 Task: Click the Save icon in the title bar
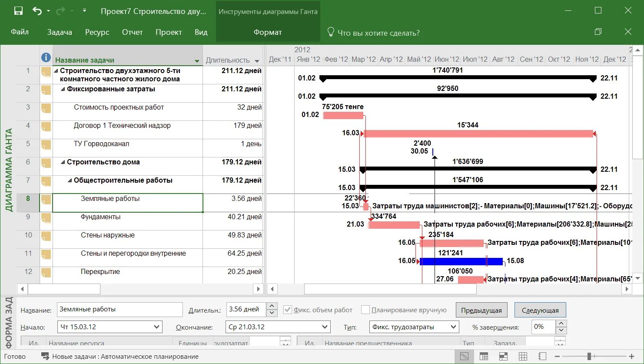click(x=18, y=11)
